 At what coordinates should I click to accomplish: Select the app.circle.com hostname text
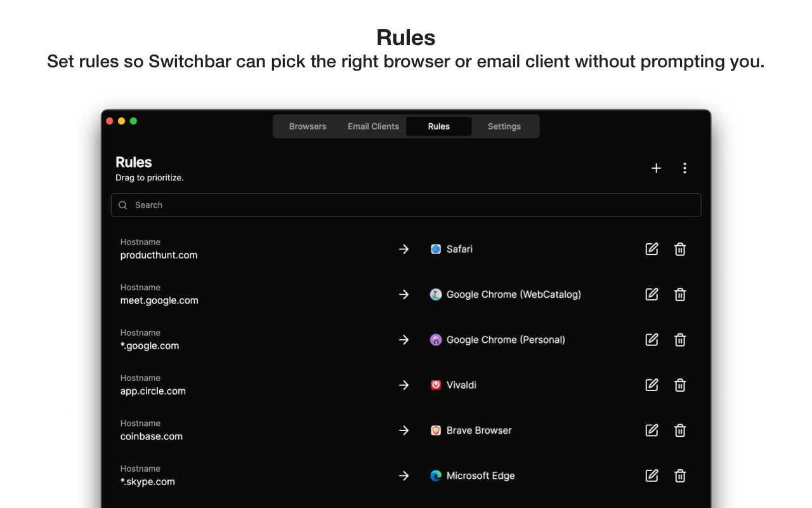coord(153,391)
